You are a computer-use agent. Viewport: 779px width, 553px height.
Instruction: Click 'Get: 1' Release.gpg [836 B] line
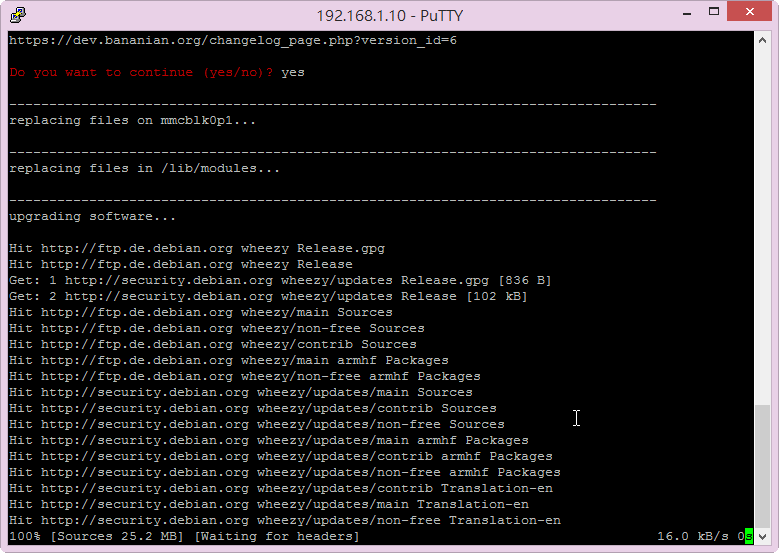280,280
